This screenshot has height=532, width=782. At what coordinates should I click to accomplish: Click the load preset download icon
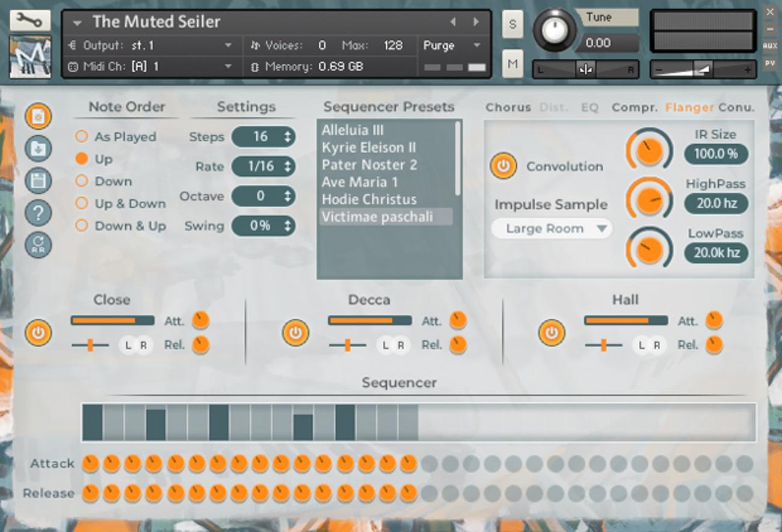click(x=38, y=149)
